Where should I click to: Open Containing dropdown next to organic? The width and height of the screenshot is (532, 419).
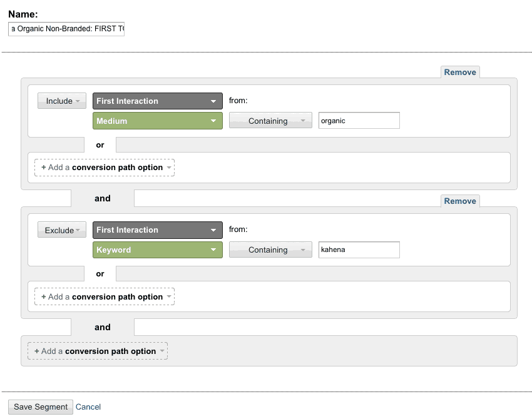270,121
